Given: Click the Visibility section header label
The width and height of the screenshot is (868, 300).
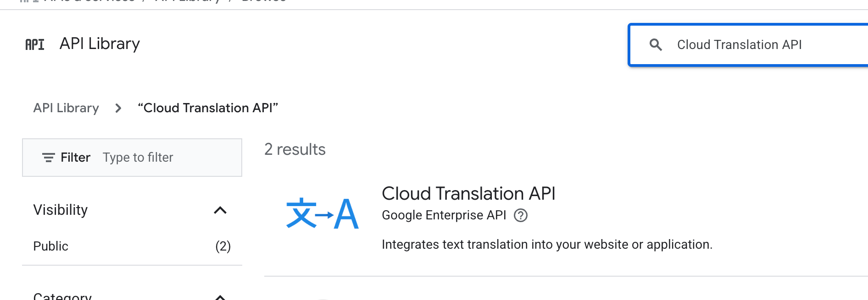Looking at the screenshot, I should tap(61, 210).
